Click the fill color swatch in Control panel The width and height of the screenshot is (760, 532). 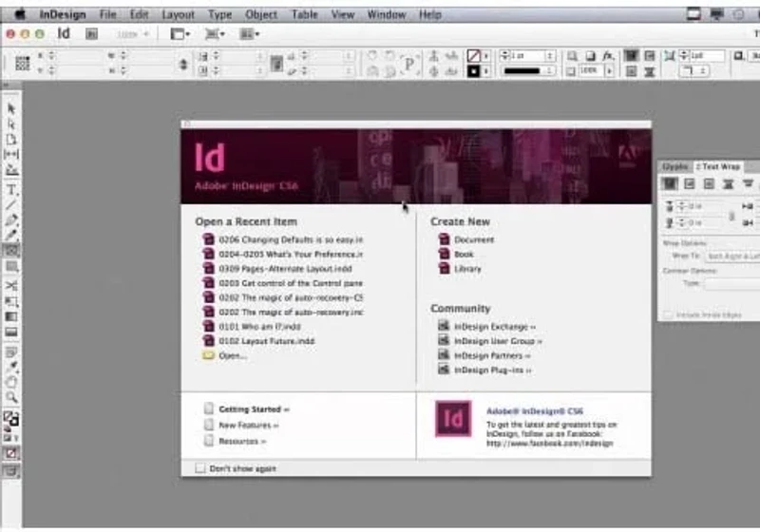click(x=473, y=56)
